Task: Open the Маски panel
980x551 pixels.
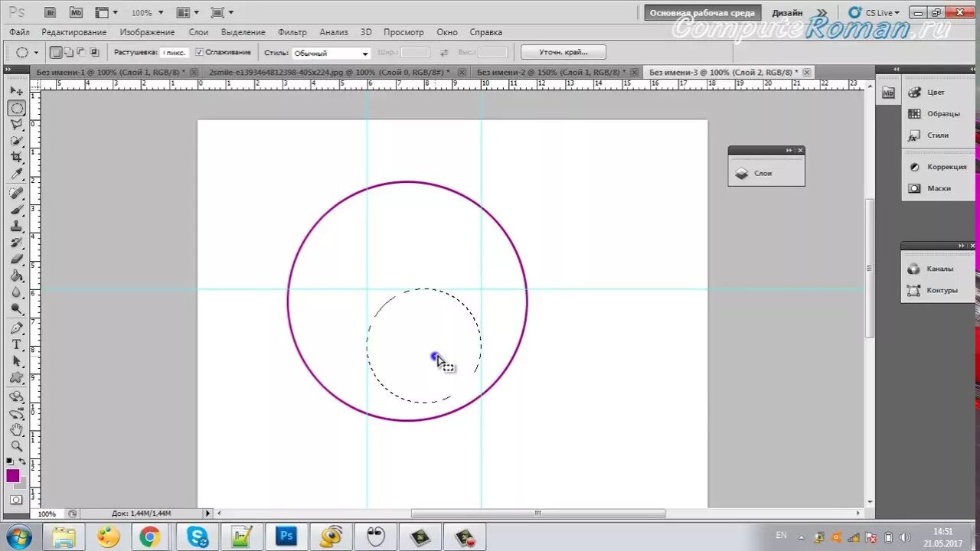Action: pos(939,188)
